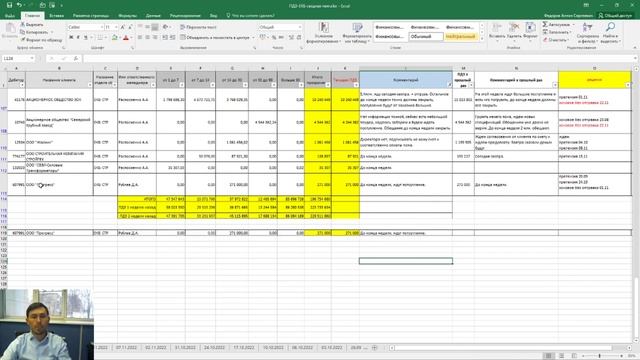Viewport: 640px width, 360px height.
Task: Open Sort and Filter menu
Action: 588,33
